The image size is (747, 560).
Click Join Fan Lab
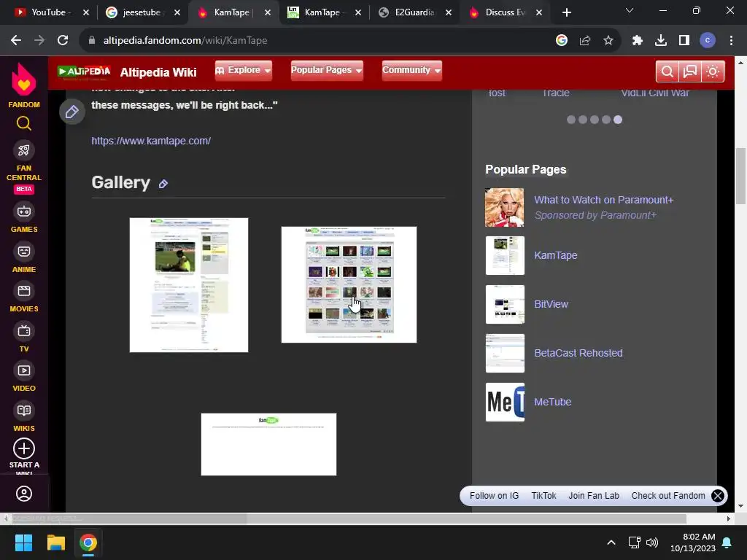coord(594,496)
